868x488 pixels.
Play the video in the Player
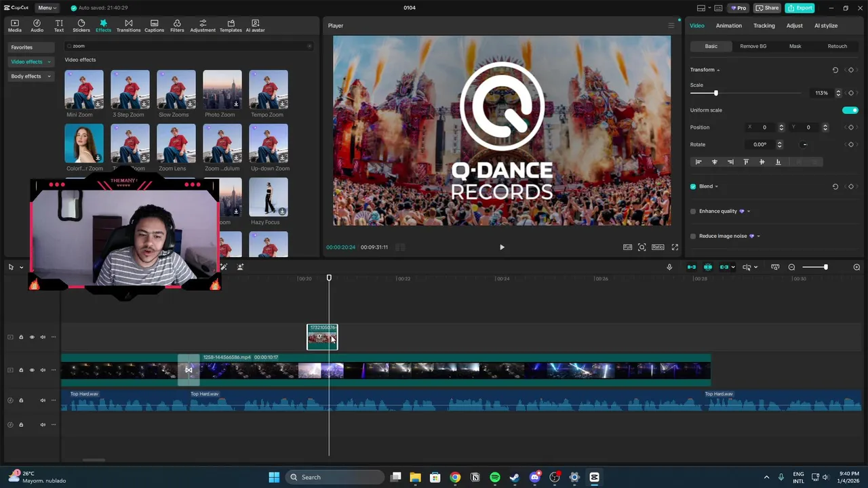click(502, 247)
